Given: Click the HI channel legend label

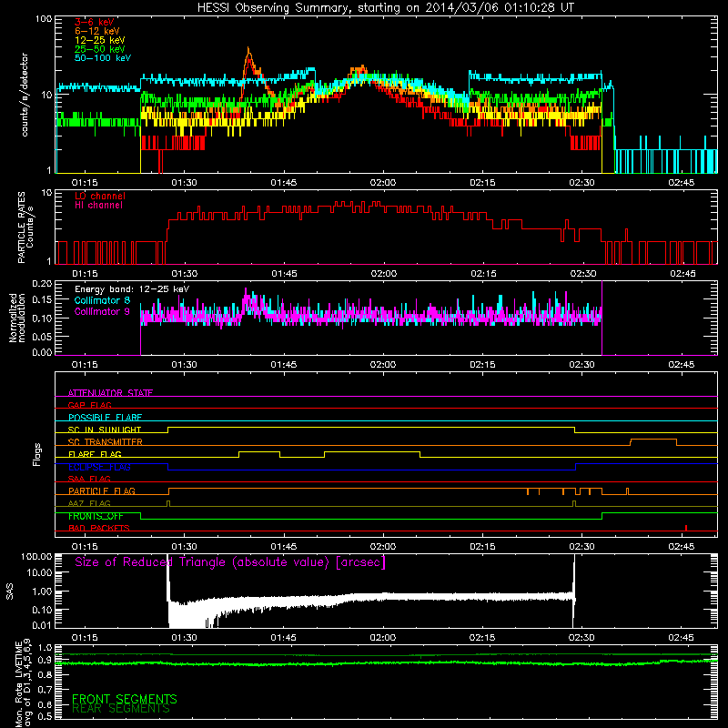Looking at the screenshot, I should [99, 206].
